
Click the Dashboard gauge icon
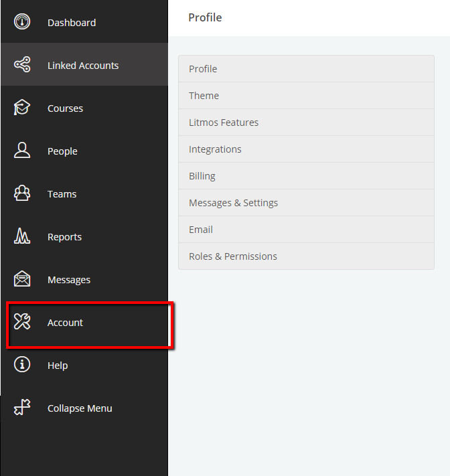[22, 22]
